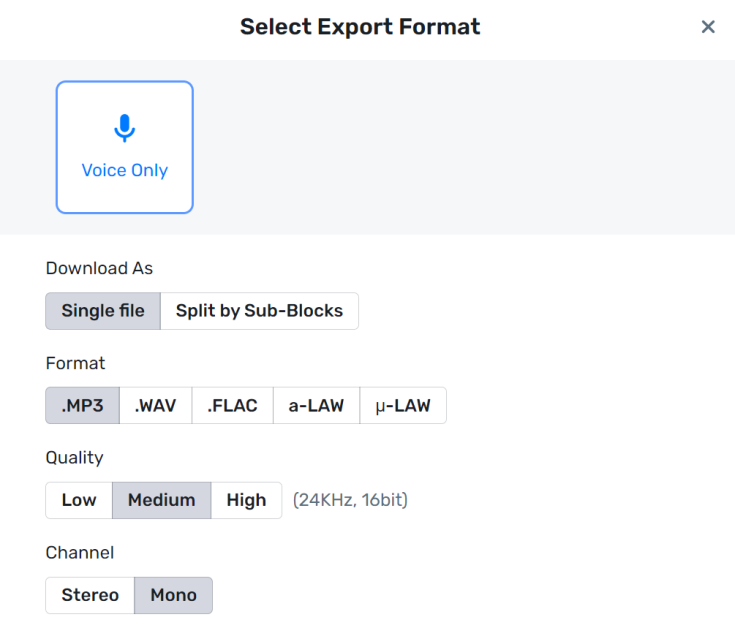Viewport: 735px width, 628px height.
Task: Choose Single file download option
Action: pyautogui.click(x=103, y=311)
